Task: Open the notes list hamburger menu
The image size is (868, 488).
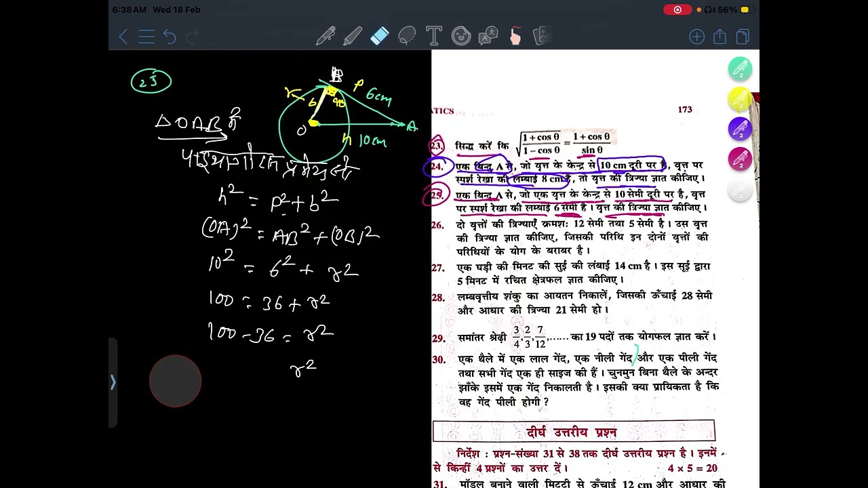Action: pyautogui.click(x=146, y=37)
